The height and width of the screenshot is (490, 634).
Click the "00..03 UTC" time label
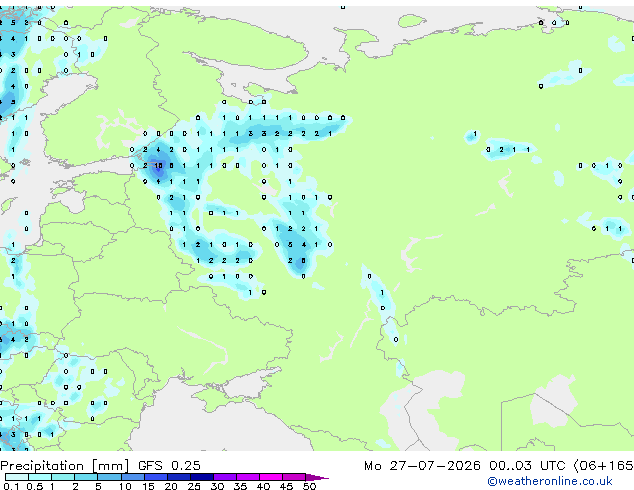[527, 466]
